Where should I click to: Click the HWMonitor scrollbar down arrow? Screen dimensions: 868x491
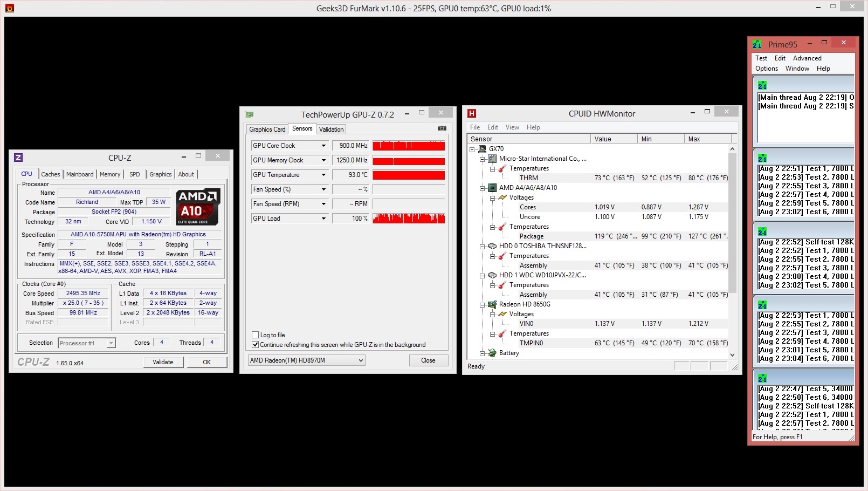click(x=732, y=354)
